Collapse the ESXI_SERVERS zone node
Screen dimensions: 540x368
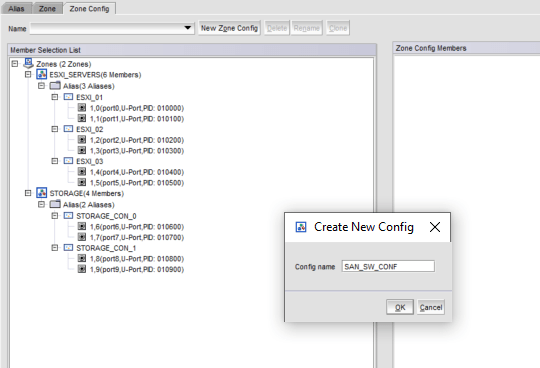(28, 74)
